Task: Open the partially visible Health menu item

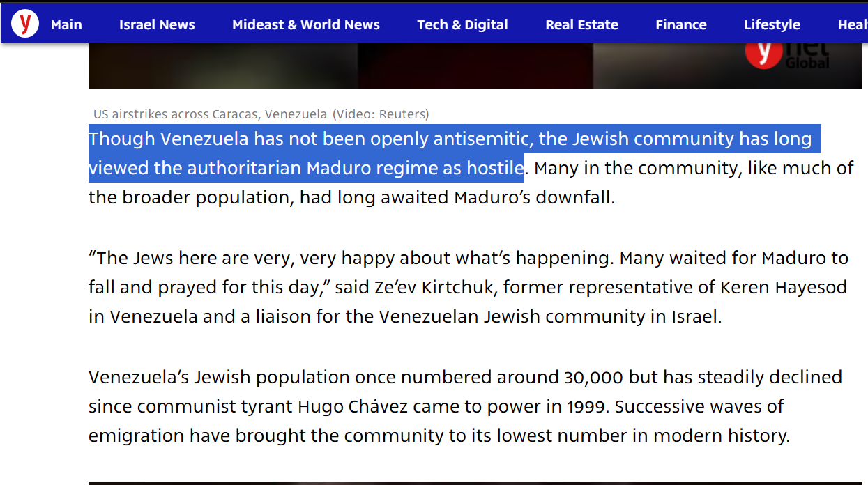Action: coord(852,25)
